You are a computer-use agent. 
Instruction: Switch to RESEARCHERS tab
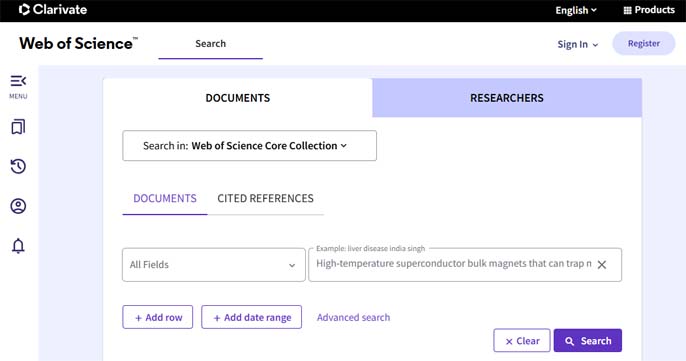(x=507, y=98)
